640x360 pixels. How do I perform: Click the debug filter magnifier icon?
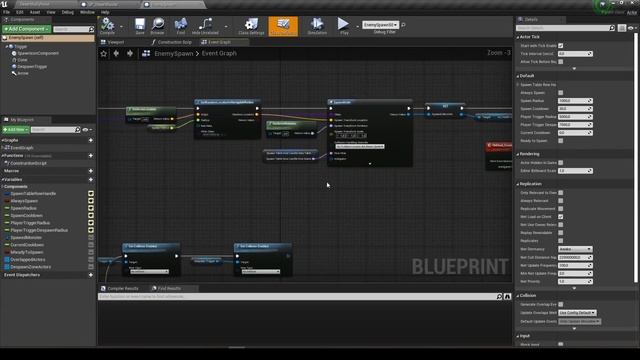pos(403,25)
